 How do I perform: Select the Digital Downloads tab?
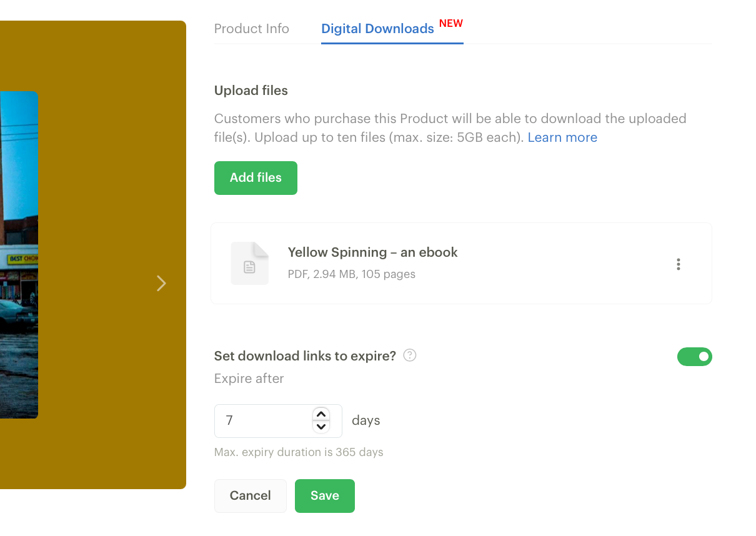(x=377, y=29)
